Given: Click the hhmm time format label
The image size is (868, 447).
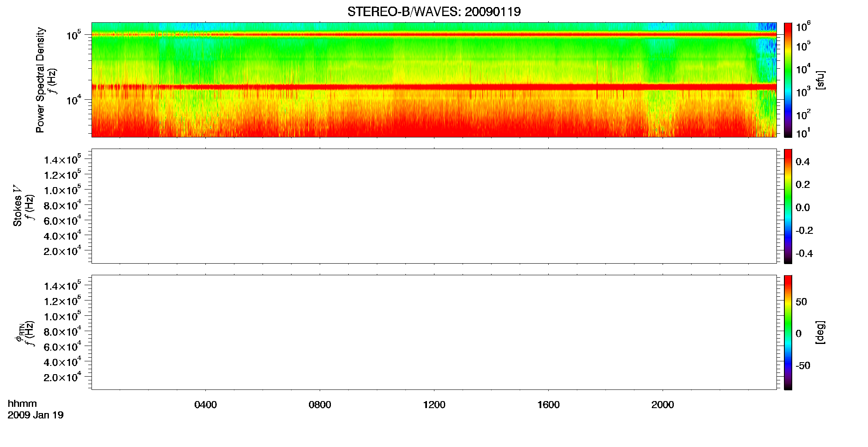Looking at the screenshot, I should [x=22, y=404].
